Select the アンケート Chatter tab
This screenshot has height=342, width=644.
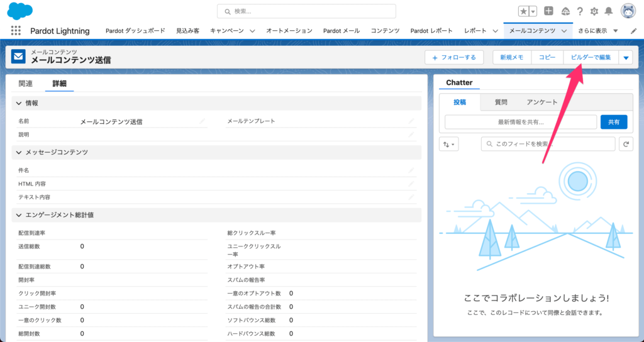tap(542, 102)
